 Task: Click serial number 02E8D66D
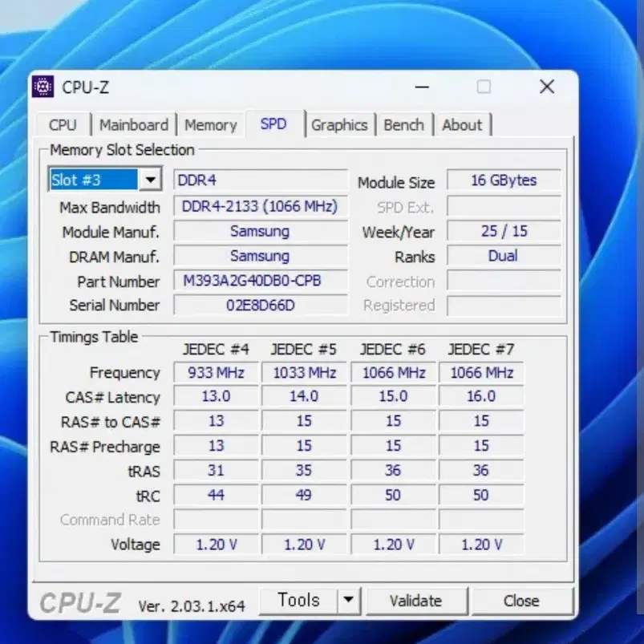click(x=261, y=306)
